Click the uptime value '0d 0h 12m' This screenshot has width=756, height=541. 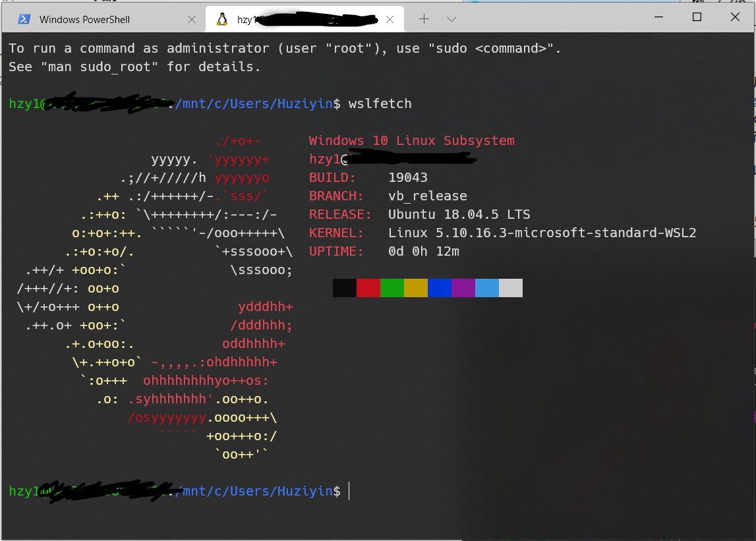[424, 251]
